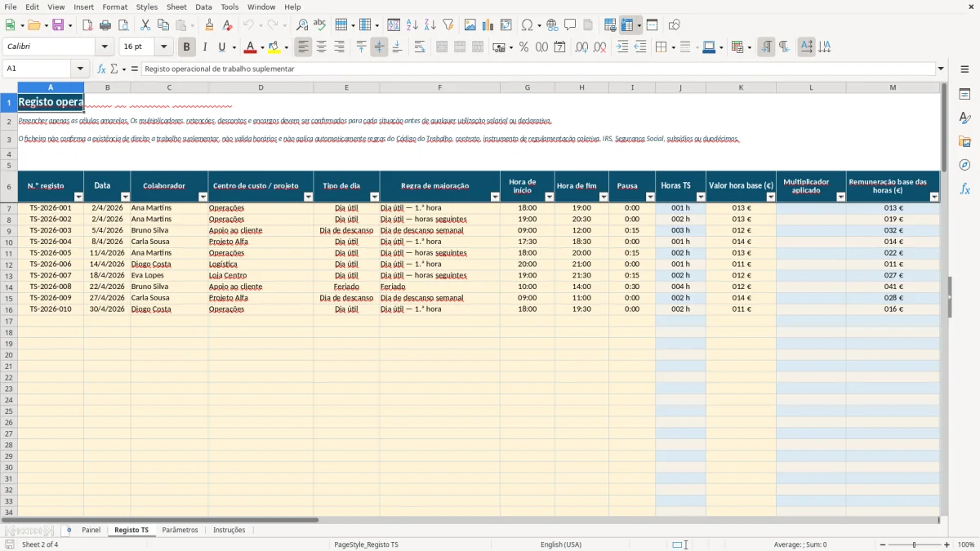Select the Clone Formatting paintbrush
Screen dimensions: 980x551
click(x=209, y=25)
